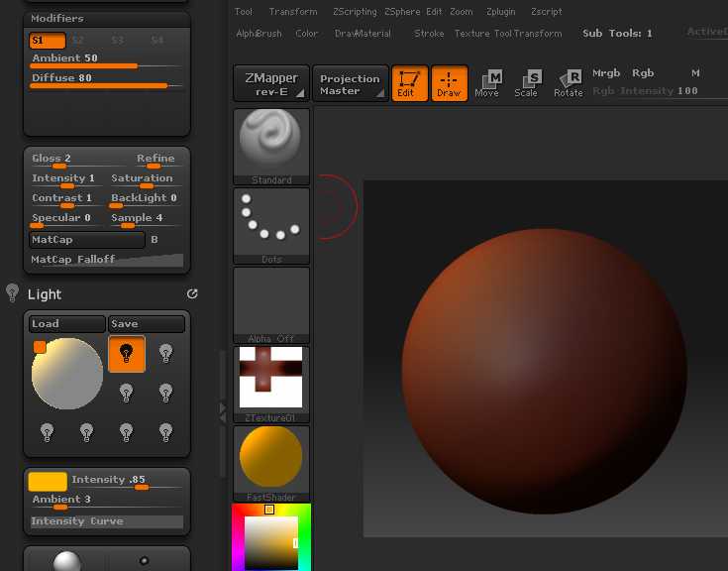The image size is (728, 571).
Task: Open the Dots stroke picker
Action: pyautogui.click(x=271, y=224)
